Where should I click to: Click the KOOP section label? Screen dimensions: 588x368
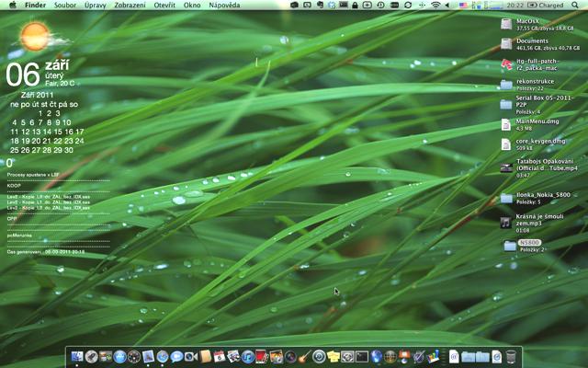tap(14, 186)
